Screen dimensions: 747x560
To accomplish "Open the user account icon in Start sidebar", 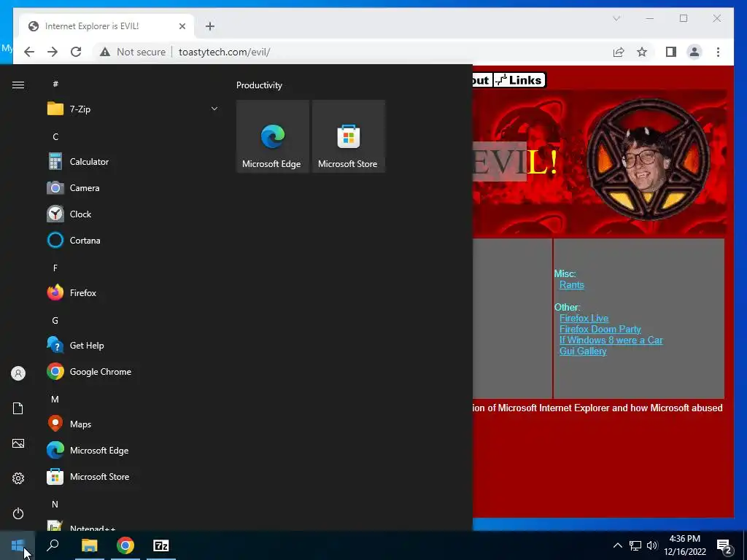I will click(18, 373).
